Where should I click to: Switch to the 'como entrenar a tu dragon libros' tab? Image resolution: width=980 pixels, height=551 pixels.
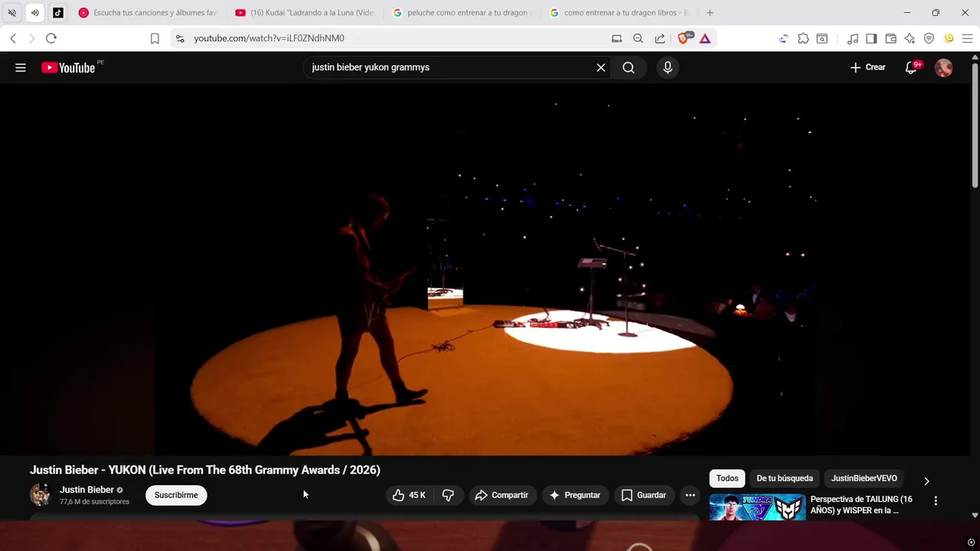pyautogui.click(x=619, y=12)
